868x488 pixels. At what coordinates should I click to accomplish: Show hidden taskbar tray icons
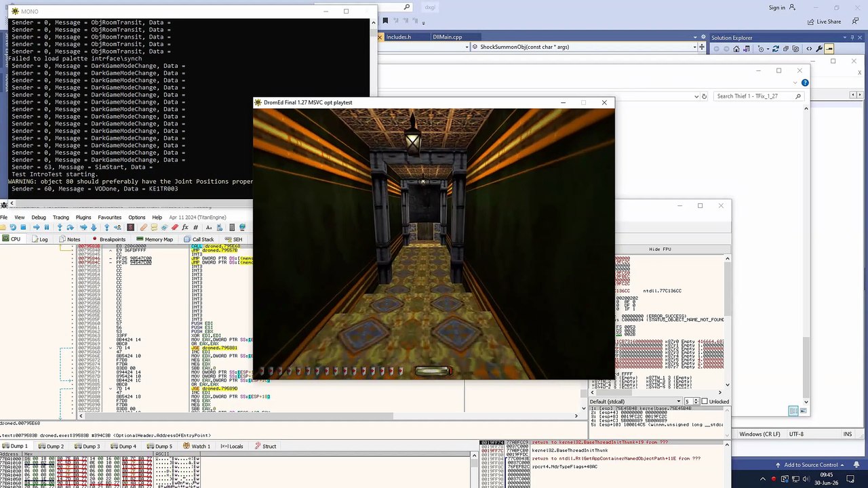pos(762,479)
